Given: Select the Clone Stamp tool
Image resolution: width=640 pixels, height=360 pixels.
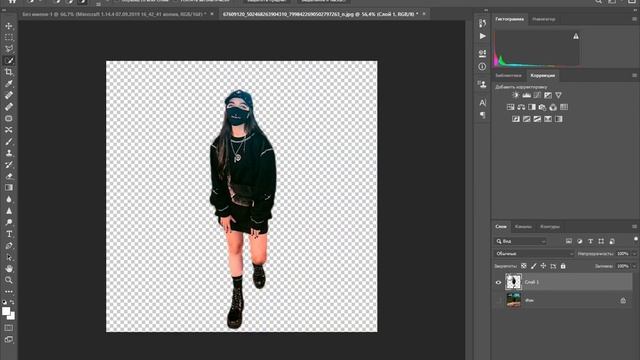Looking at the screenshot, I should click(x=9, y=153).
